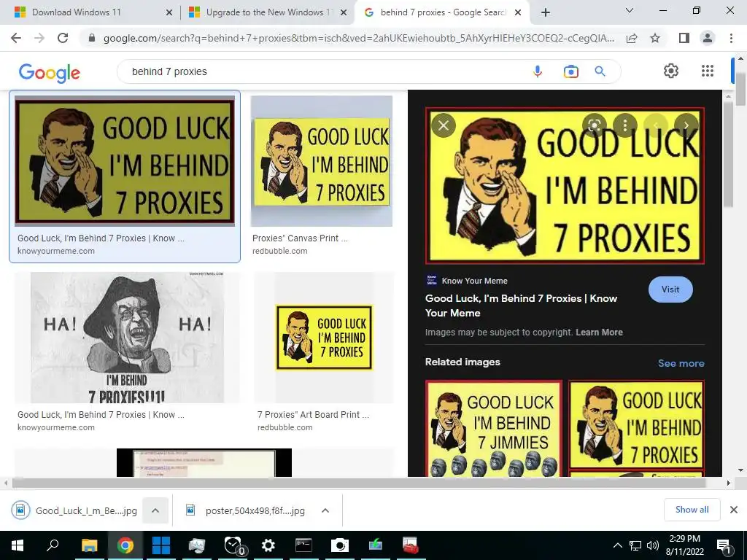
Task: Open the second related 7 Proxies image
Action: click(636, 424)
